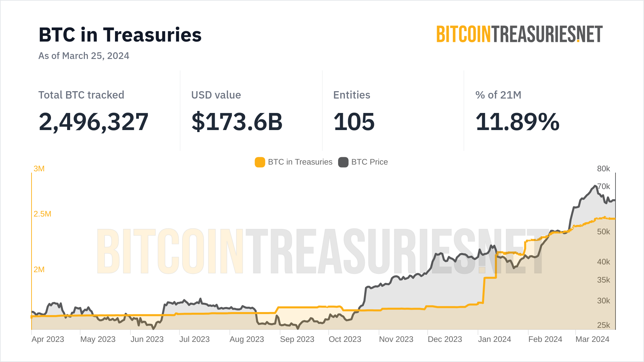
Task: Click the 2.5M left axis label
Action: (42, 214)
